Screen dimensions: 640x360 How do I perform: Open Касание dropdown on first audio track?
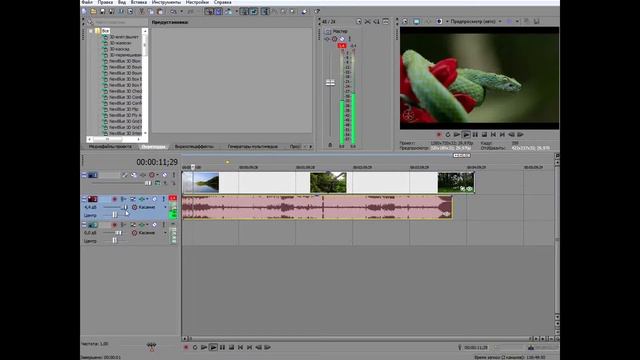[165, 207]
